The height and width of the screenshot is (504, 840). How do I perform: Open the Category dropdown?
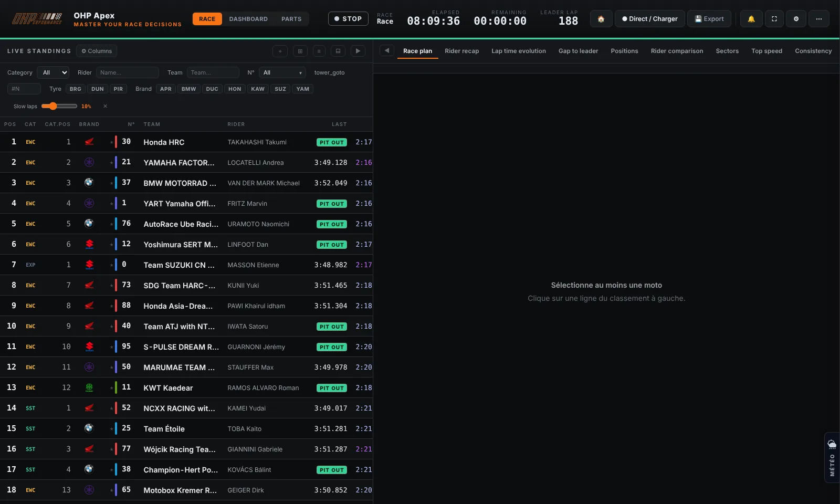(53, 72)
